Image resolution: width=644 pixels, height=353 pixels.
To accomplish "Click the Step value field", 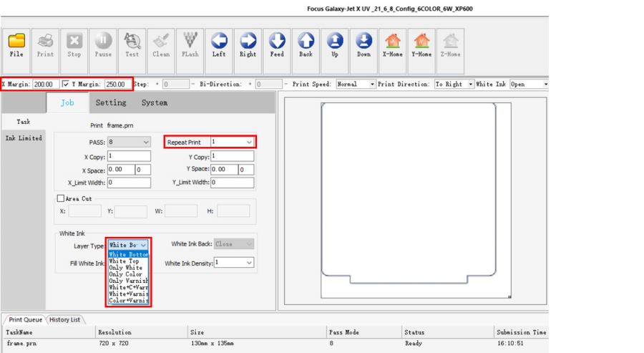I will pos(176,84).
